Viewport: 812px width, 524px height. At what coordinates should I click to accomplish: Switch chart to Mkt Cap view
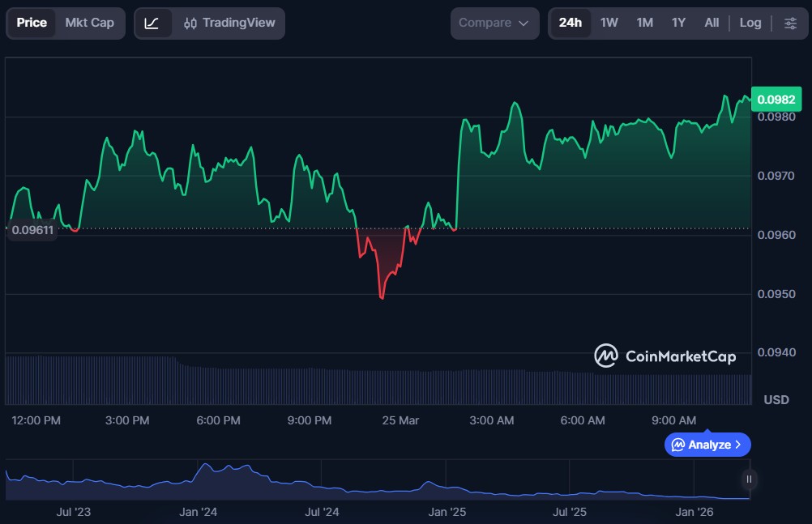(89, 23)
